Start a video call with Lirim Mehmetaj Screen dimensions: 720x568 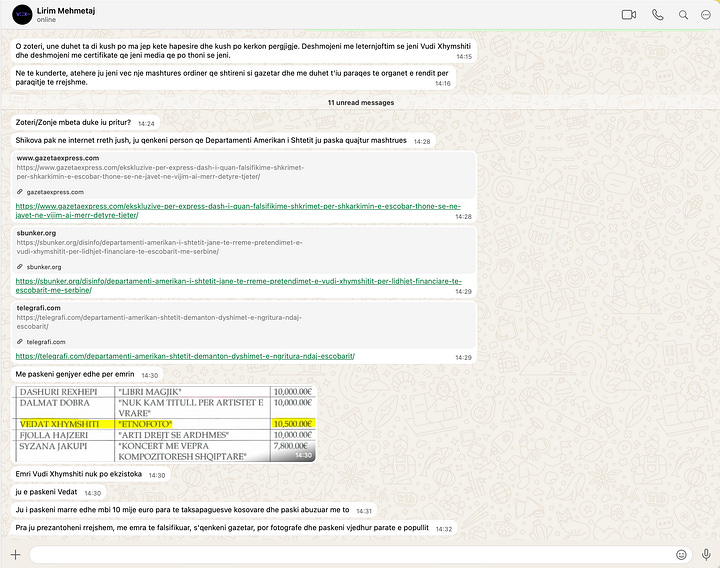tap(629, 15)
